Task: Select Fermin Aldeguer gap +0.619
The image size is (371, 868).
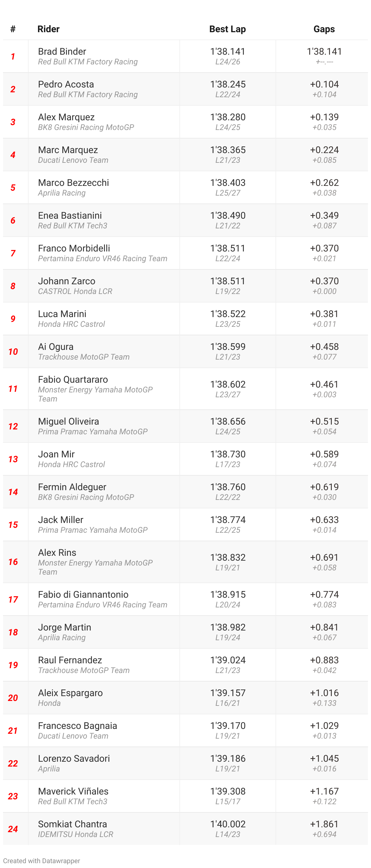Action: [x=324, y=487]
